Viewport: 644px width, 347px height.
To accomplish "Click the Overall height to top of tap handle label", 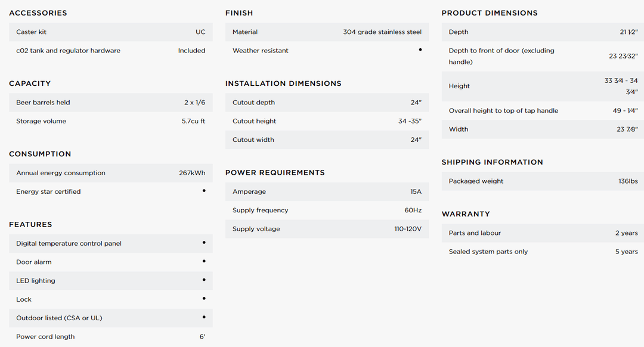I will click(503, 111).
